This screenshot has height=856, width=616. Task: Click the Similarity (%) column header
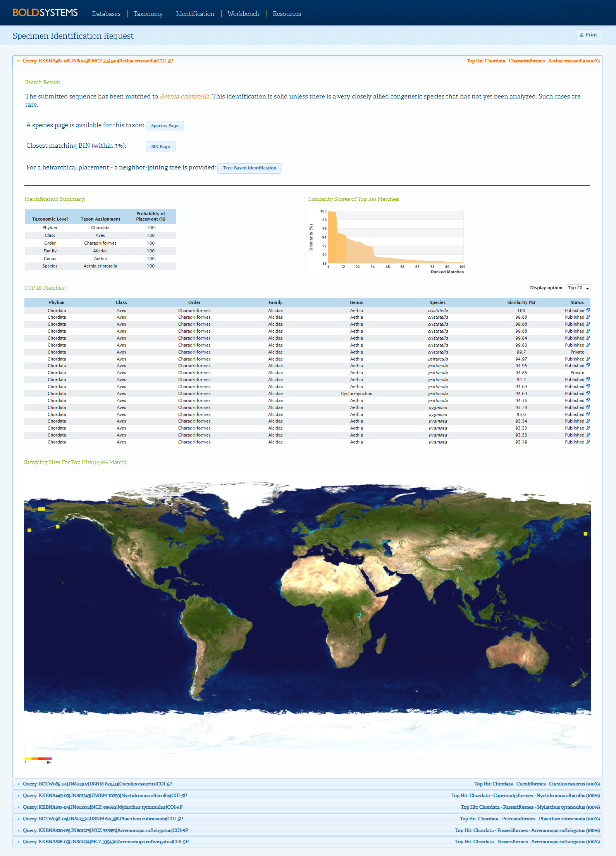521,302
